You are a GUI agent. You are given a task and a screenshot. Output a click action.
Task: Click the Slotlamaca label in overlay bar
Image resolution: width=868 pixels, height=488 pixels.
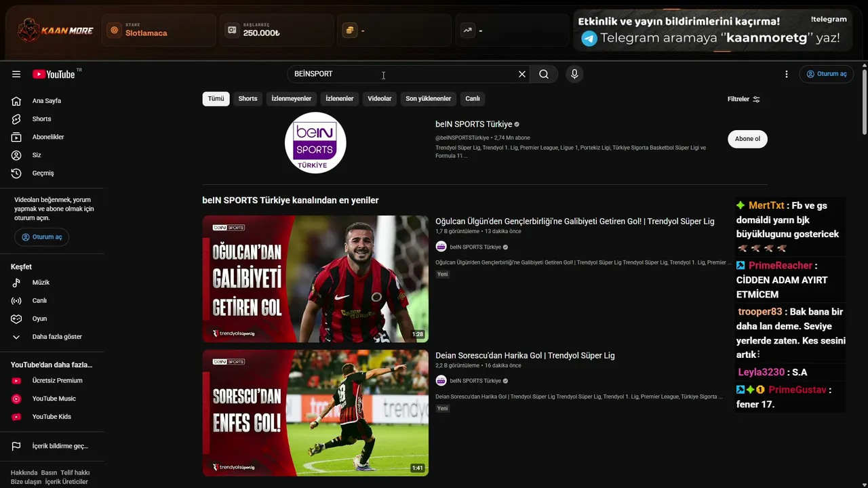click(x=146, y=33)
